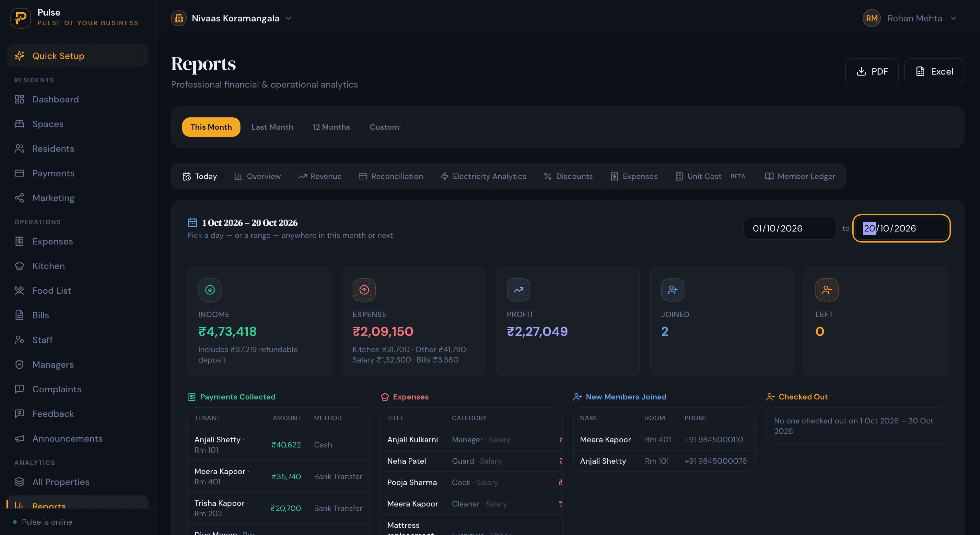
Task: Open the Electricity Analytics tab
Action: pos(484,177)
